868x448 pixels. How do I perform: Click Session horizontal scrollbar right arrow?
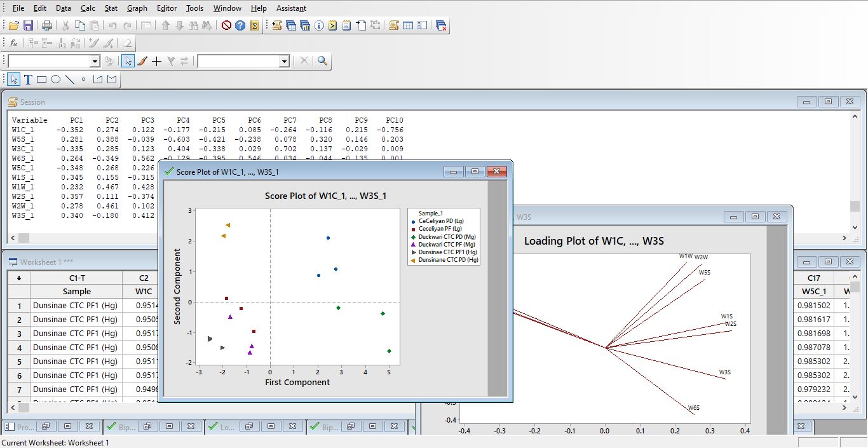pos(844,238)
